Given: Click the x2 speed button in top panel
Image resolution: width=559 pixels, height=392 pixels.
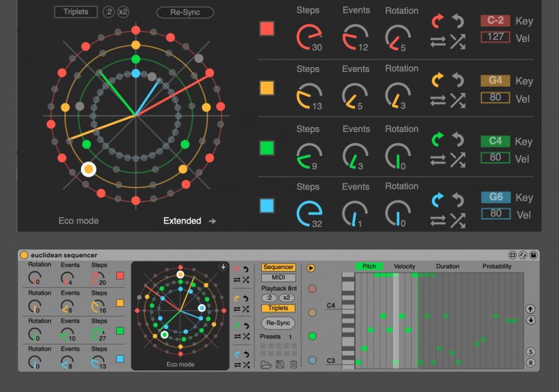Looking at the screenshot, I should pos(123,12).
